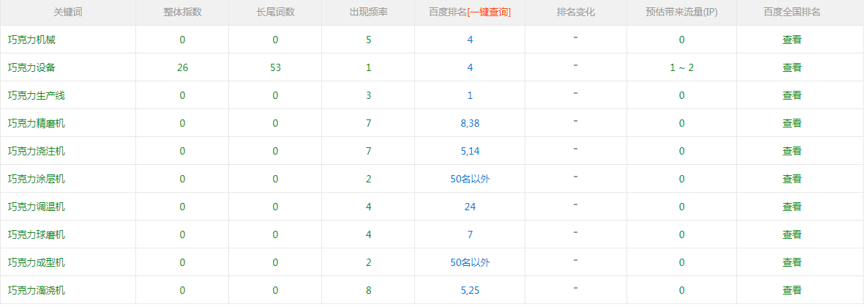Click 查看 for 巧克力调温机 row
Image resolution: width=868 pixels, height=307 pixels.
pyautogui.click(x=792, y=207)
